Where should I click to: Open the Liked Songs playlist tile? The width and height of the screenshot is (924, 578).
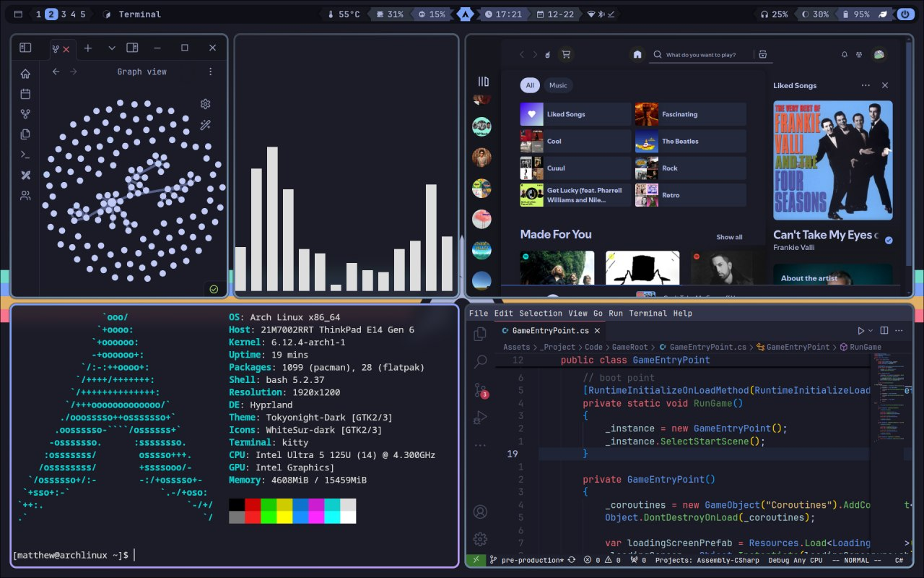(575, 114)
